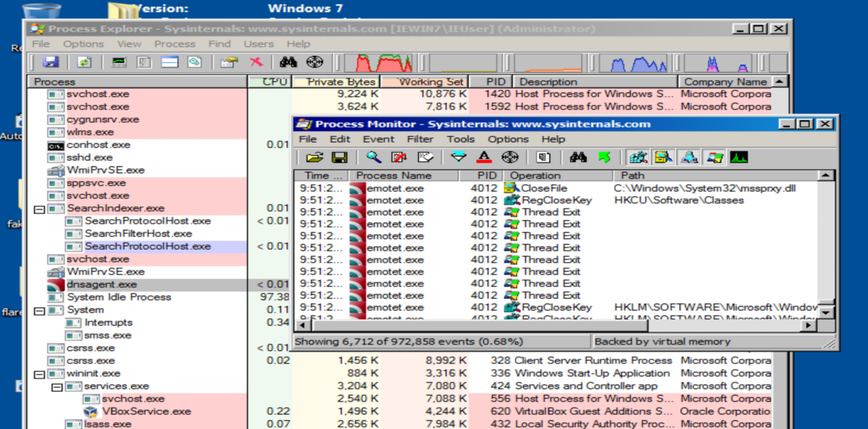This screenshot has width=868, height=429.
Task: Click the Save floppy icon in Process Monitor
Action: [x=339, y=157]
